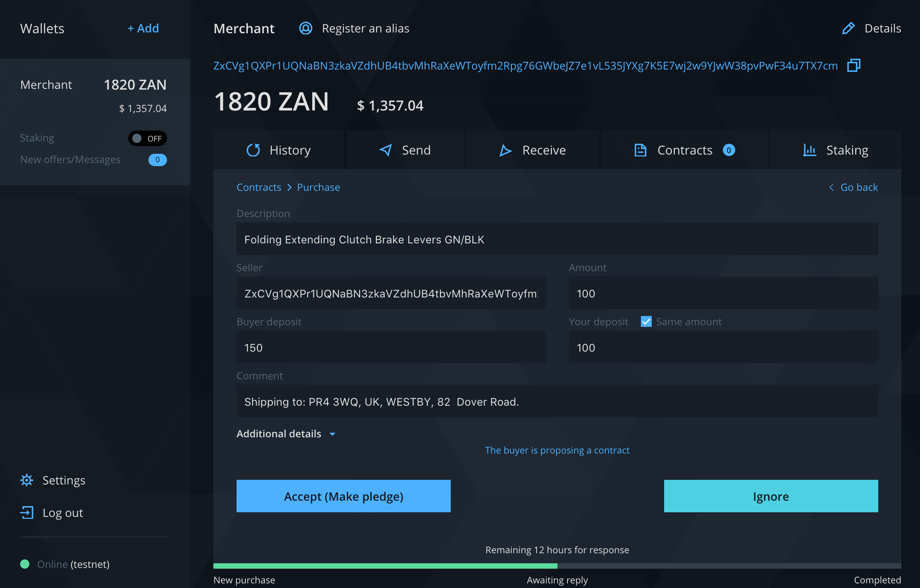
Task: Click the Comment shipping text field
Action: tap(557, 401)
